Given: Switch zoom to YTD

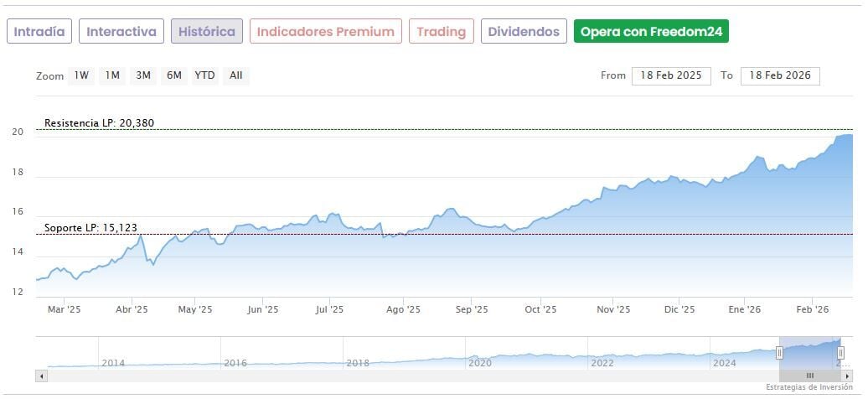Looking at the screenshot, I should (x=205, y=75).
